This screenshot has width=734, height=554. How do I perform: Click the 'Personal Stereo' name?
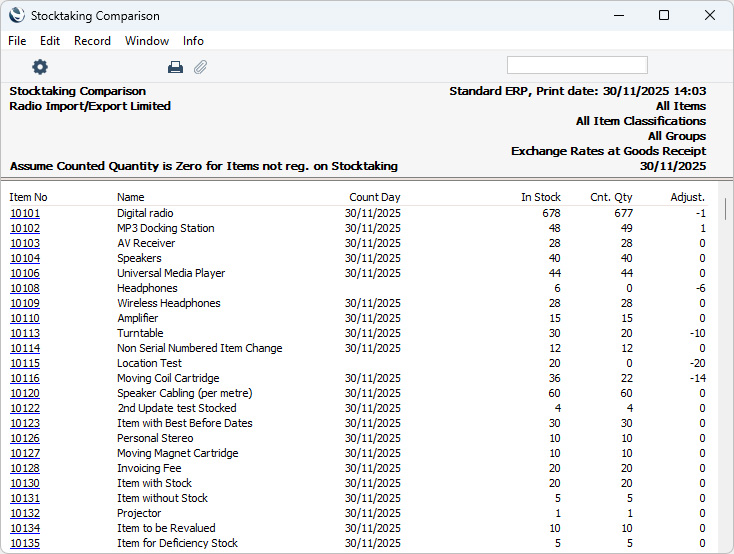point(155,438)
